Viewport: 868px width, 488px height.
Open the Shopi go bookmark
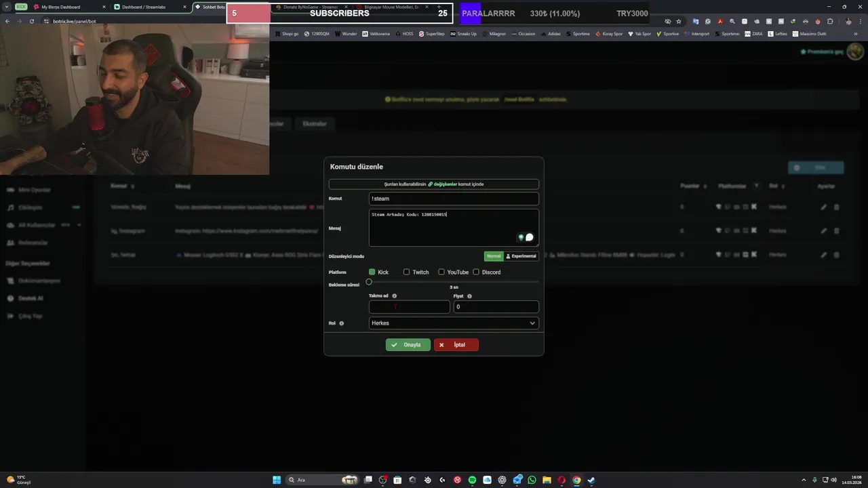[287, 34]
